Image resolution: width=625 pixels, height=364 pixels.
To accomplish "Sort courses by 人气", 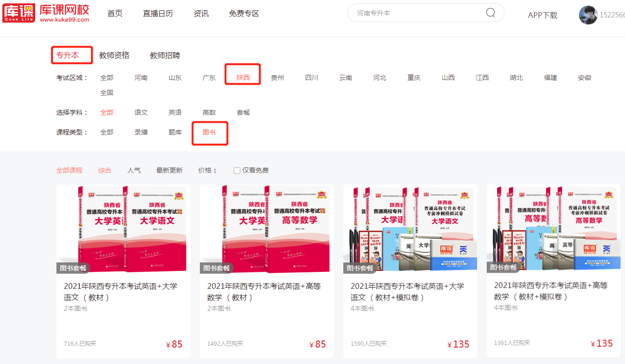I will coord(134,170).
